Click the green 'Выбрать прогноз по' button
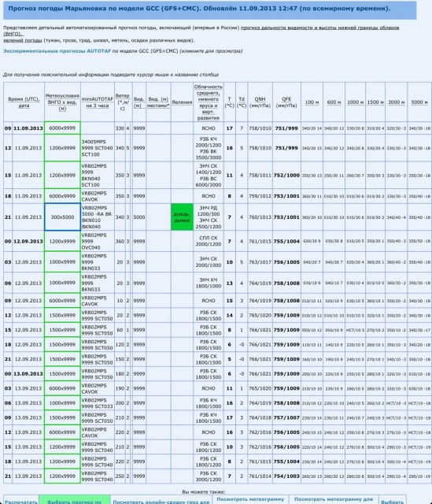This screenshot has width=432, height=504. click(x=74, y=502)
